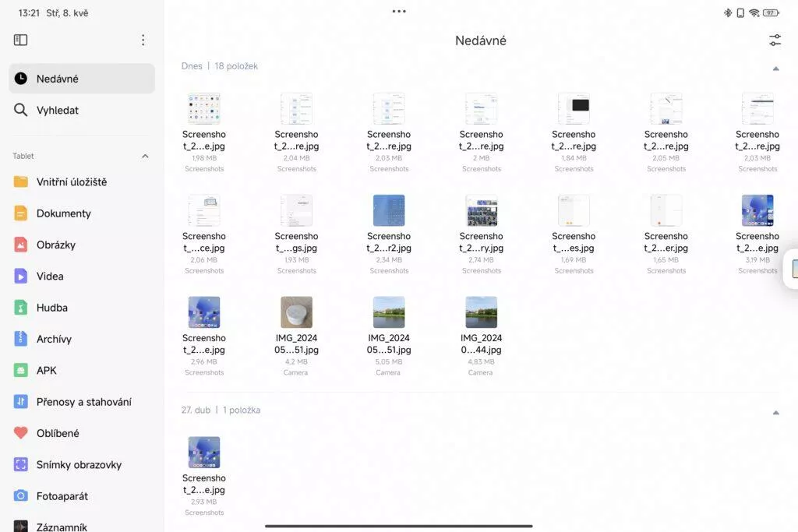Image resolution: width=798 pixels, height=532 pixels.
Task: Open the 2,05 MB screenshot thumbnail
Action: (x=666, y=108)
